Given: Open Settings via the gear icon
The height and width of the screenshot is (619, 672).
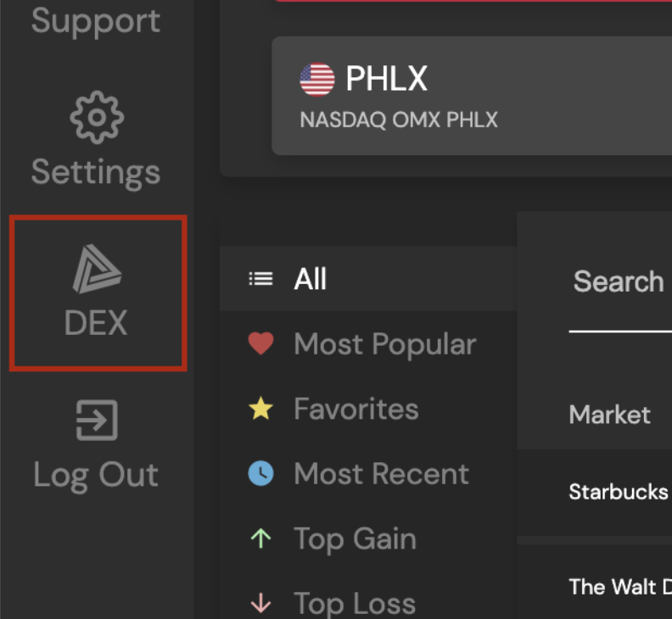Looking at the screenshot, I should click(x=97, y=117).
